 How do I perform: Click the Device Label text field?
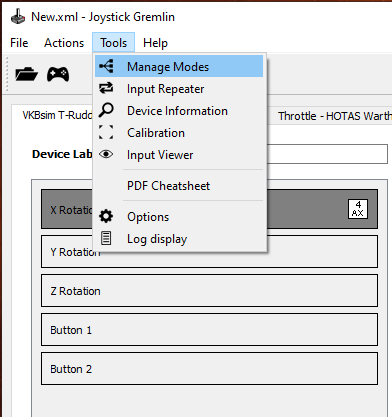[327, 154]
